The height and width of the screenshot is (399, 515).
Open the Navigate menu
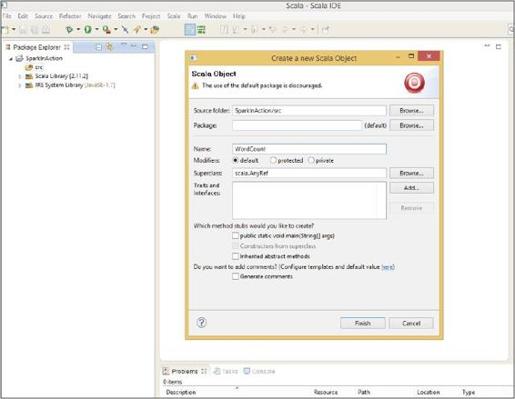click(99, 16)
